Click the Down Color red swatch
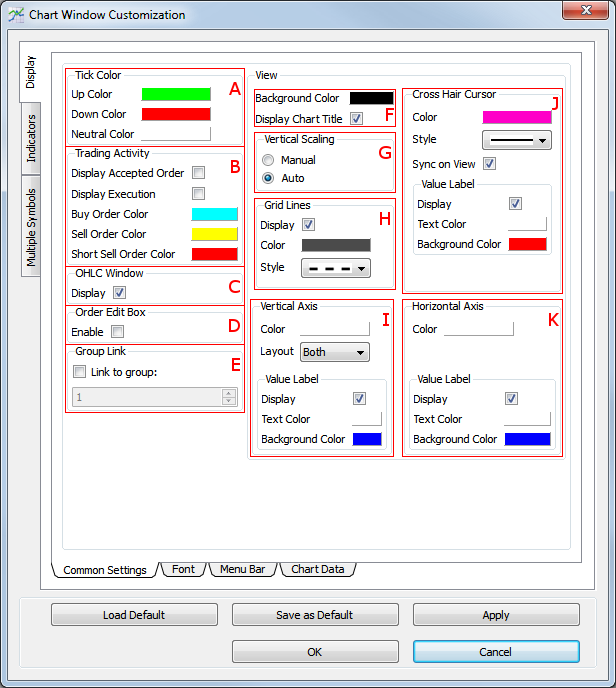This screenshot has width=616, height=688. (x=176, y=114)
